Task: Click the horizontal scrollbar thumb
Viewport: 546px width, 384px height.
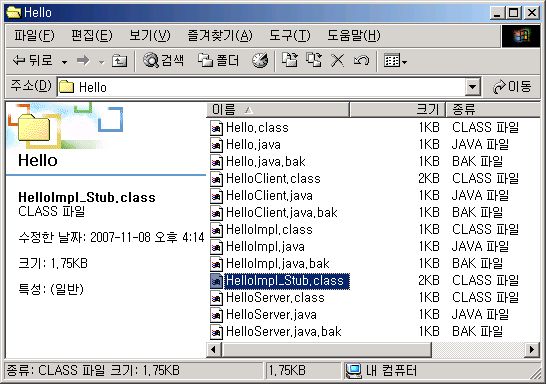Action: point(327,350)
